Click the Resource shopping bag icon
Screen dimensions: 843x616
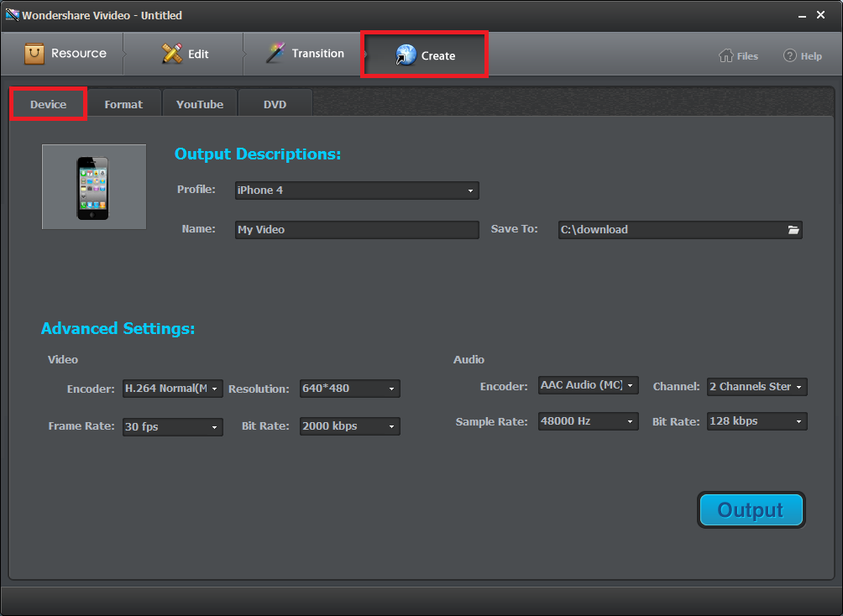(34, 54)
